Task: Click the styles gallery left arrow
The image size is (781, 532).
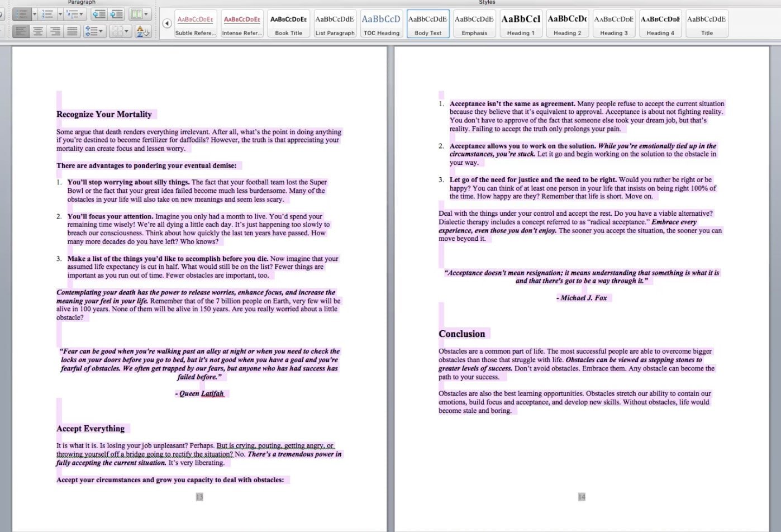Action: 167,23
